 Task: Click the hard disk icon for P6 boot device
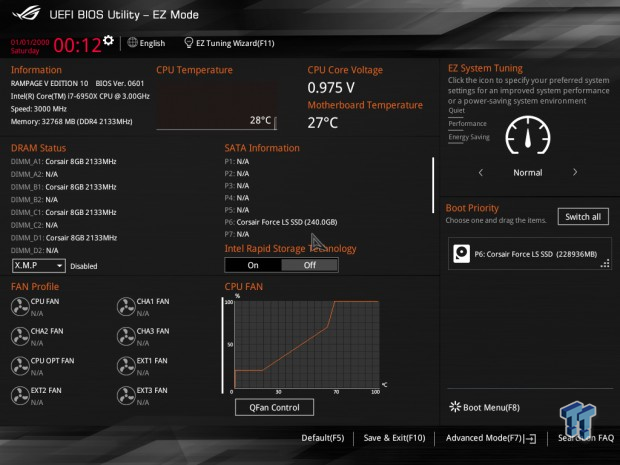point(461,253)
